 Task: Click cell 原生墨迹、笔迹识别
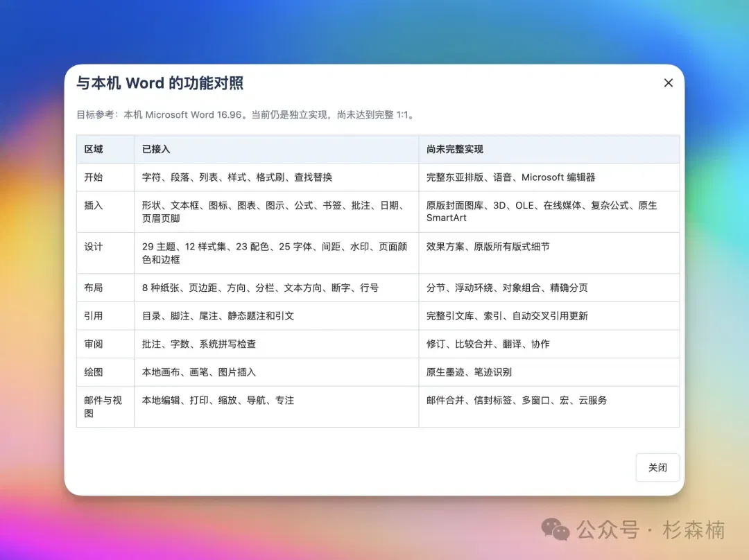pos(549,372)
